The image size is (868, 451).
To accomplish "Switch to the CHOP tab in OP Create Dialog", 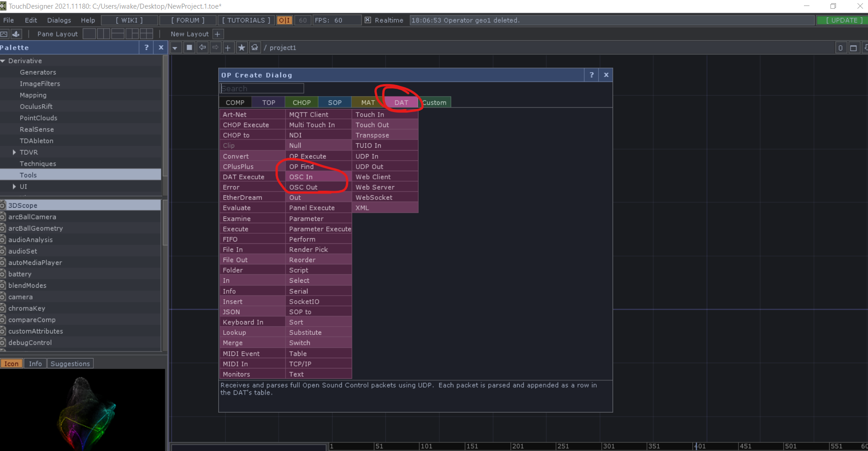I will point(301,102).
